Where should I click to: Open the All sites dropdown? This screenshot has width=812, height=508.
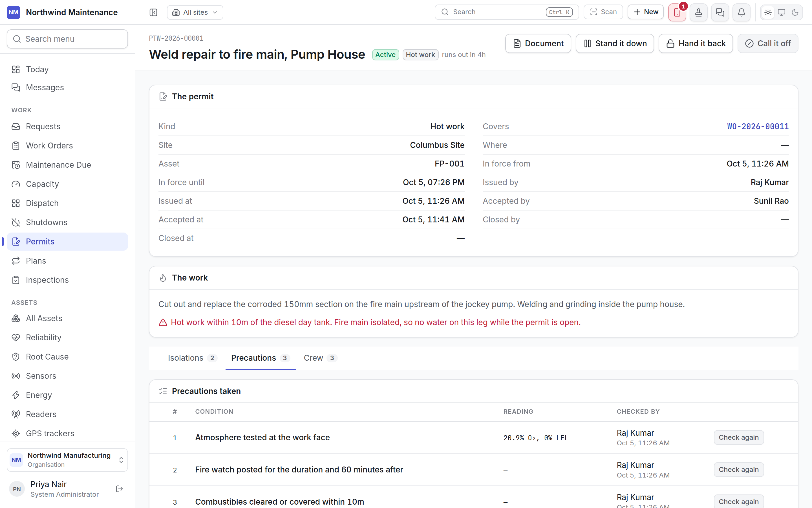[x=195, y=12]
